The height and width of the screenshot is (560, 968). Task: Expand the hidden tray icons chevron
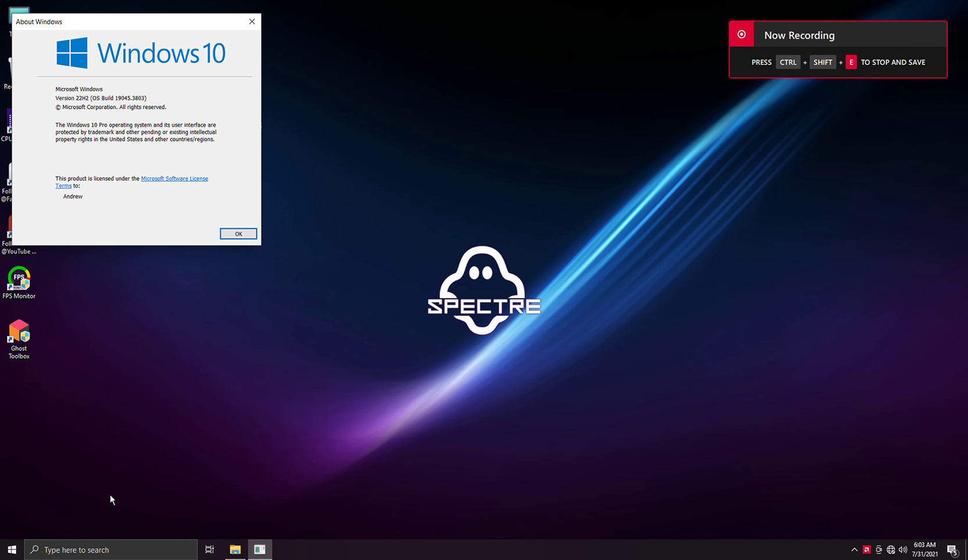[854, 550]
